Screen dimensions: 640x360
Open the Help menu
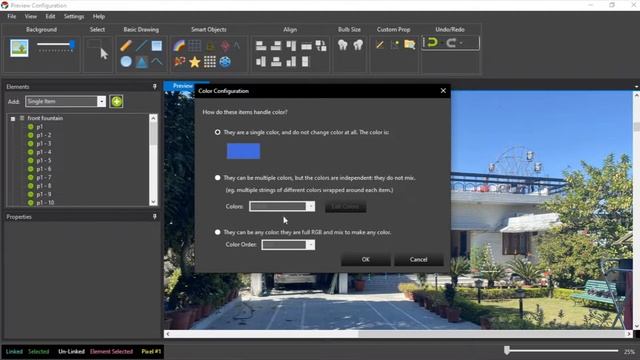[99, 16]
